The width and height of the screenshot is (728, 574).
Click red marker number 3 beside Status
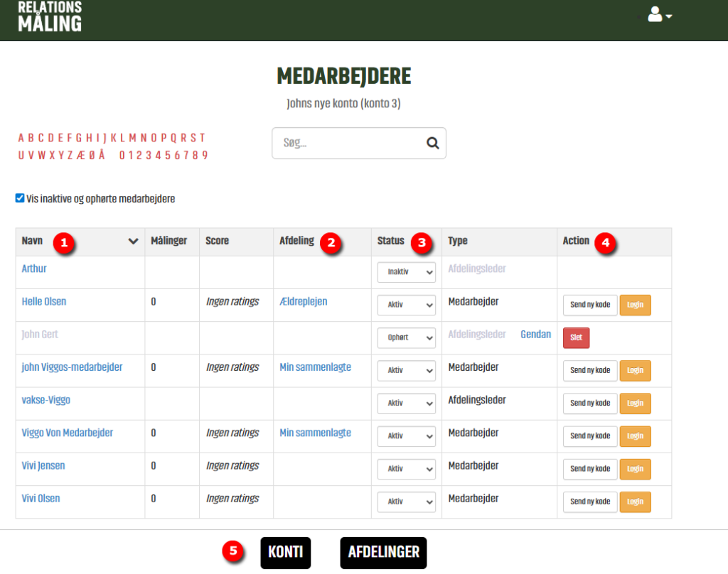422,242
